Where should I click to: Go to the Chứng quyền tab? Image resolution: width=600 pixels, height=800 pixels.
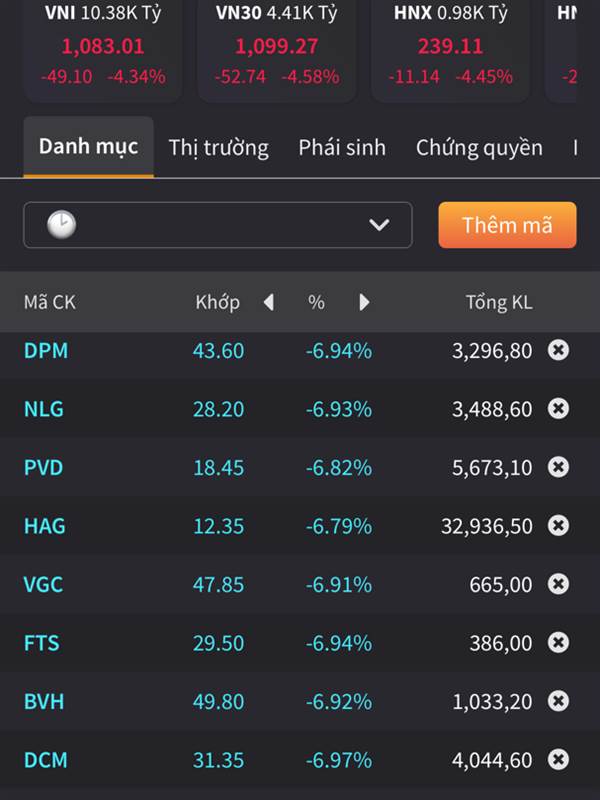479,148
